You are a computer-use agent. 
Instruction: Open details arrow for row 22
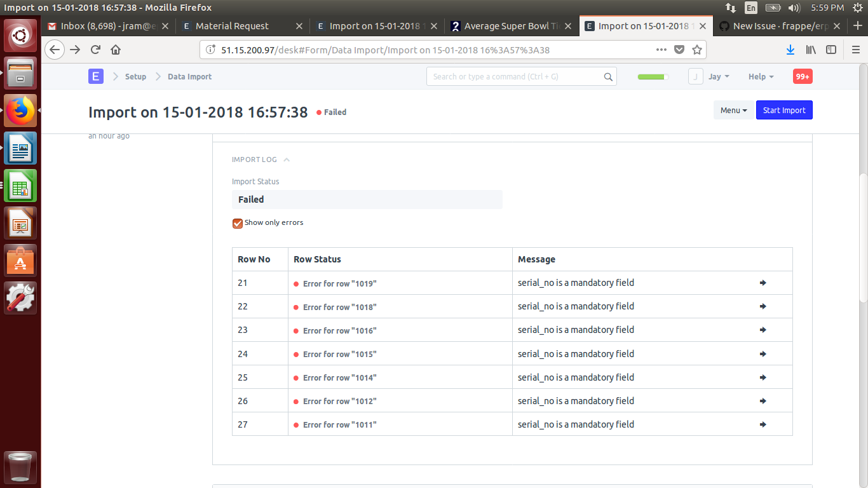763,306
